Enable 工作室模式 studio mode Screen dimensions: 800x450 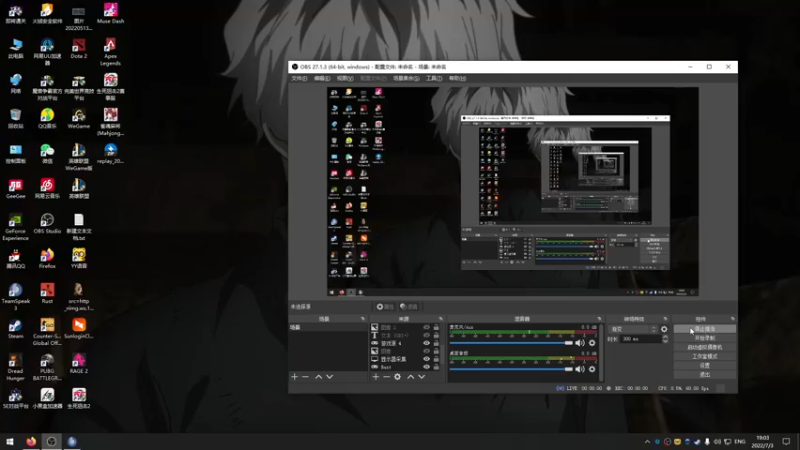(705, 357)
